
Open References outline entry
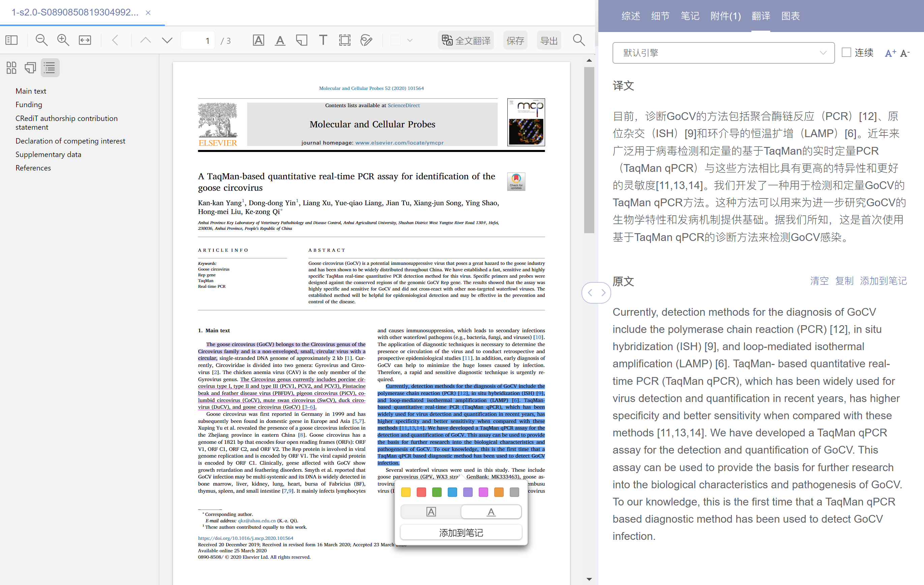(33, 167)
